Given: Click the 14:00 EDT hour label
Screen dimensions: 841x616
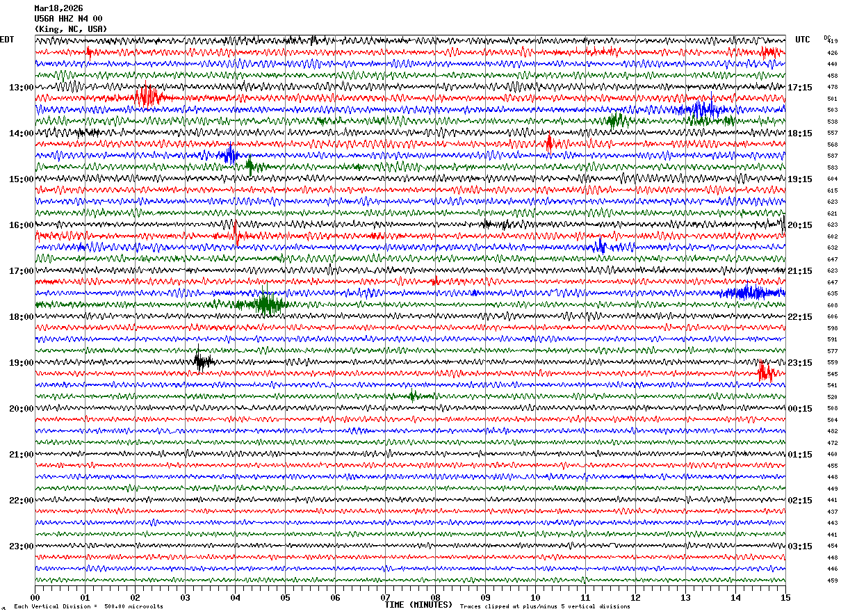Looking at the screenshot, I should click(22, 133).
